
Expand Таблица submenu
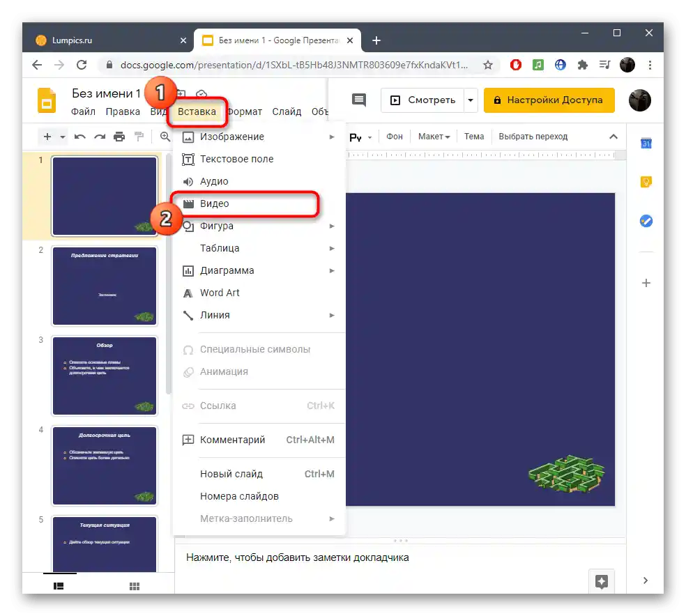259,248
